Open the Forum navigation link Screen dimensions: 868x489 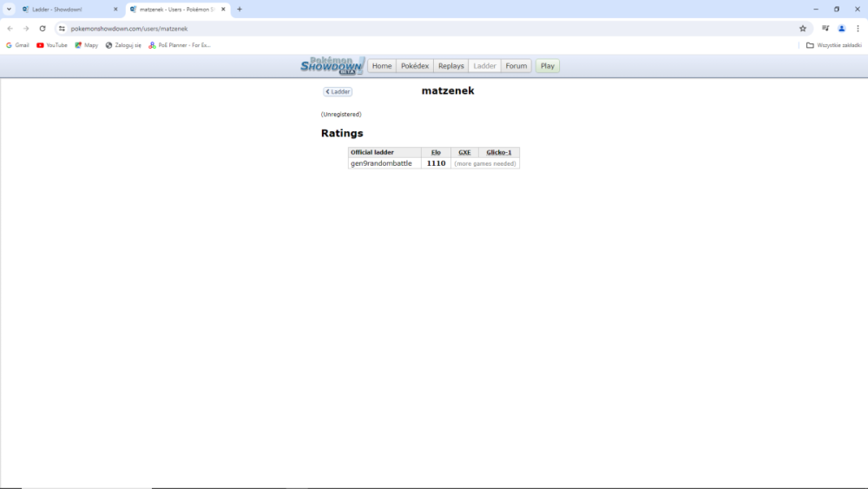click(516, 66)
